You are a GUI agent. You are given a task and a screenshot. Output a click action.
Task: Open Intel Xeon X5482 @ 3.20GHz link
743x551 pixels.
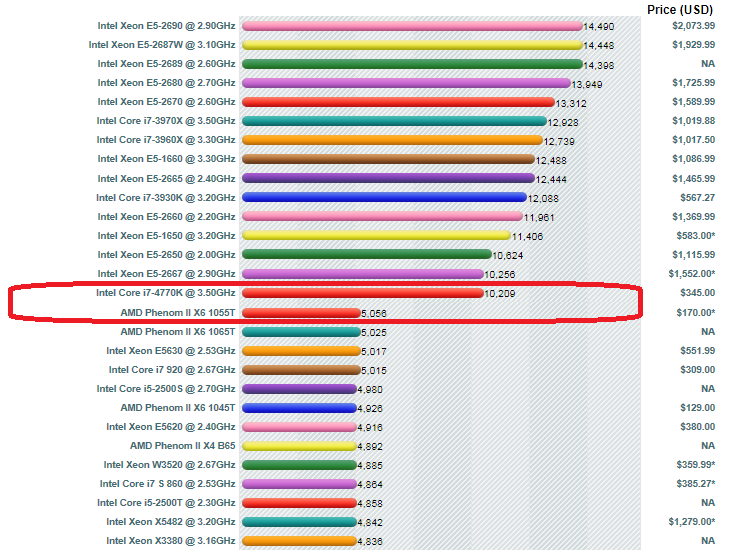point(171,522)
